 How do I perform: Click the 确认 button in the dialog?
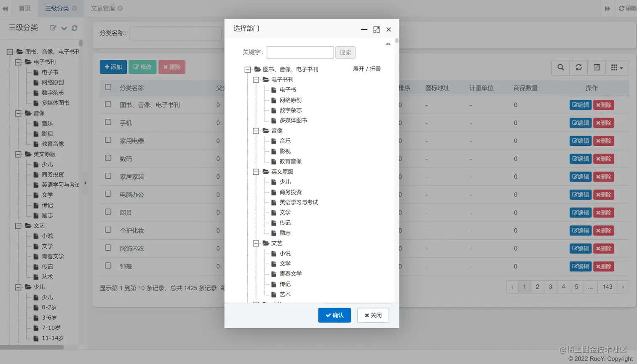click(335, 315)
